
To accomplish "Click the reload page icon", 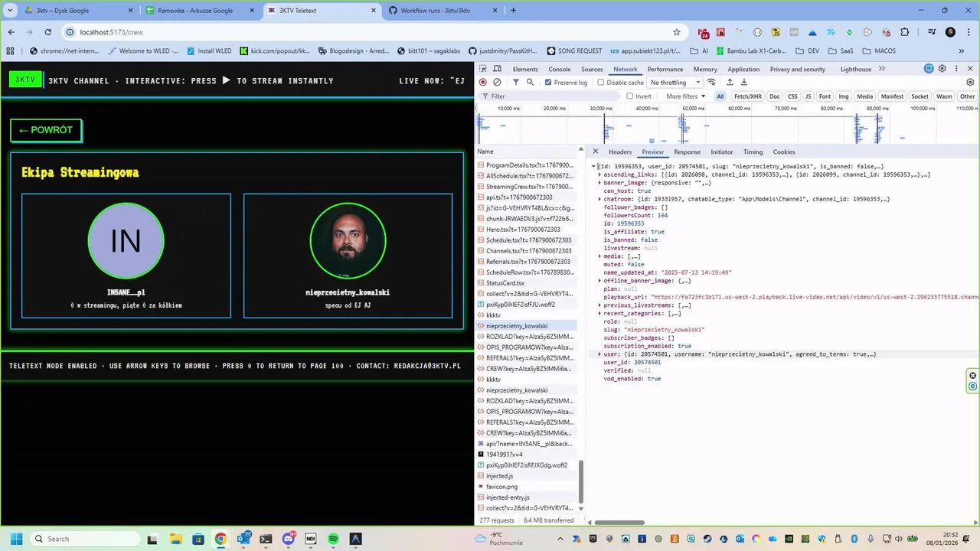I will click(x=47, y=32).
